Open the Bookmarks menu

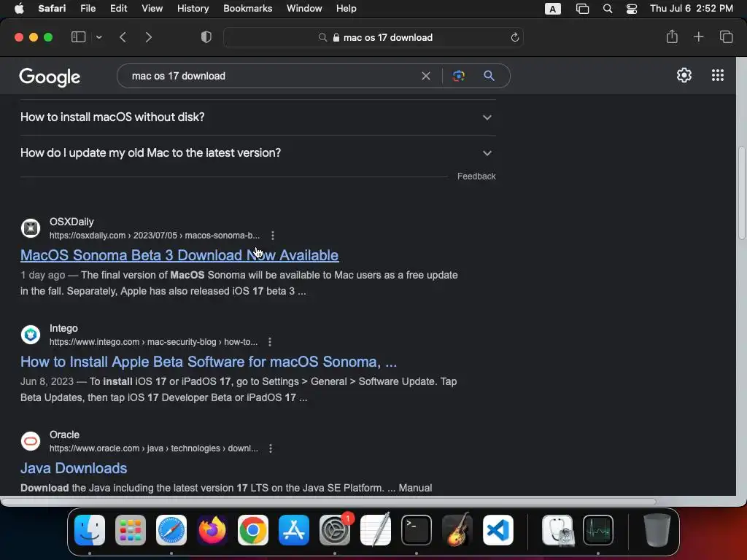tap(248, 9)
